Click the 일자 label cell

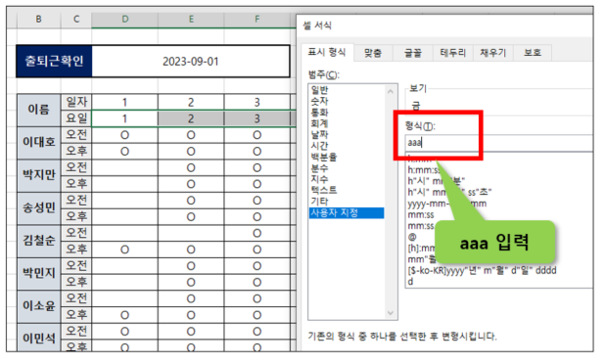76,102
